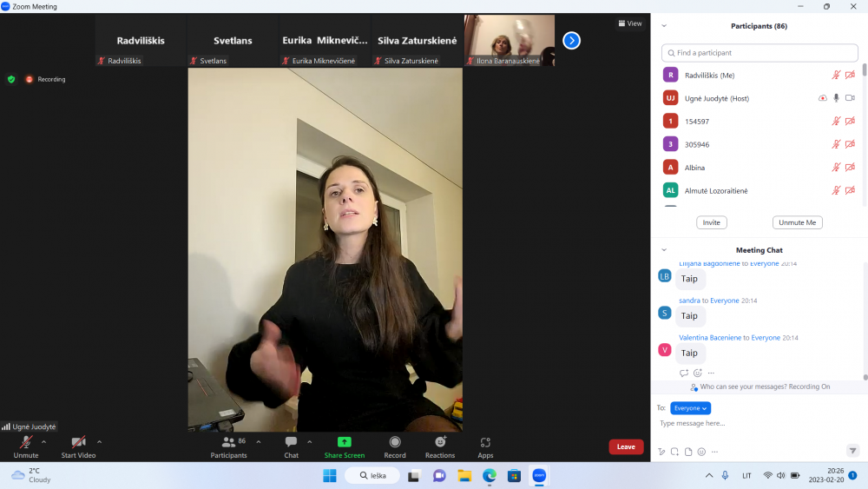Select the Eurika Miknevičienė participant tile
The image size is (868, 489).
(325, 41)
